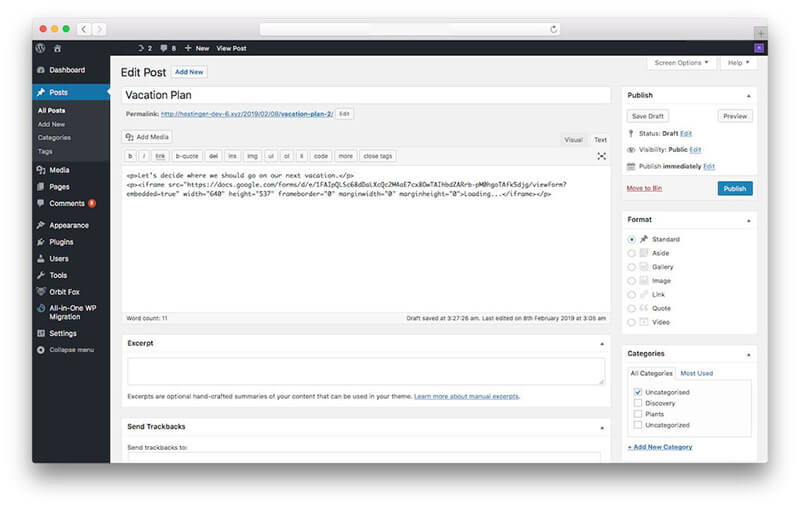Image resolution: width=800 pixels, height=509 pixels.
Task: Tick the Plants category checkbox
Action: point(638,414)
